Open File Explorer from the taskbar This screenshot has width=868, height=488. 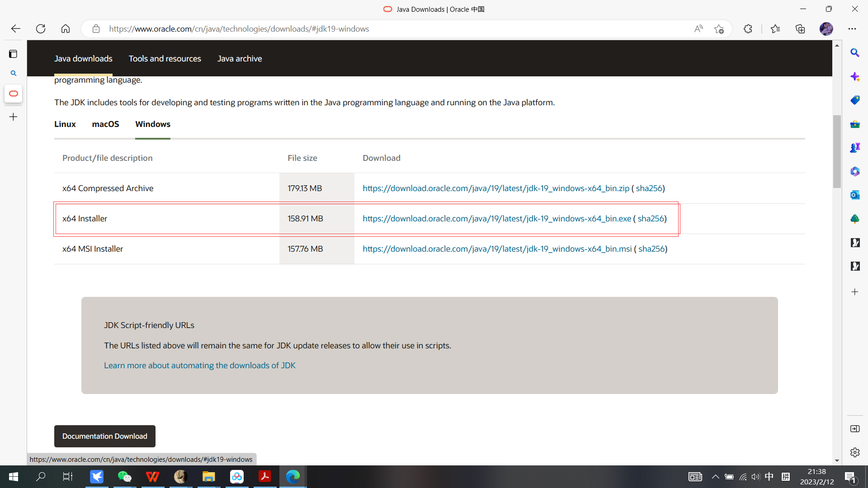point(208,477)
